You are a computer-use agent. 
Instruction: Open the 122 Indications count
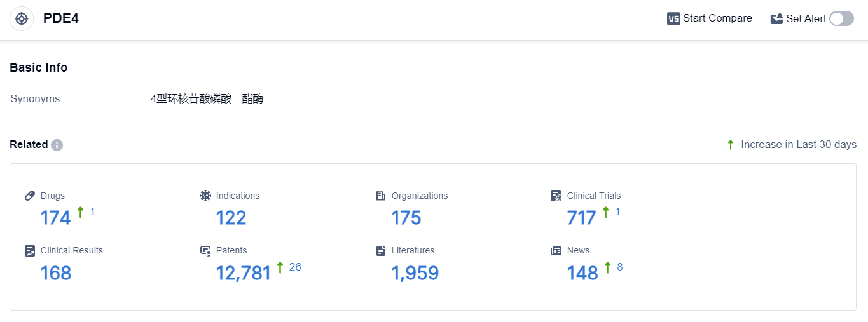tap(231, 218)
